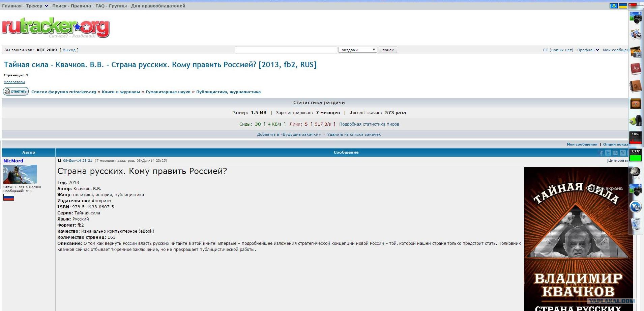The height and width of the screenshot is (311, 644).
Task: Click the 7,77Г disk space gadget
Action: (x=636, y=155)
